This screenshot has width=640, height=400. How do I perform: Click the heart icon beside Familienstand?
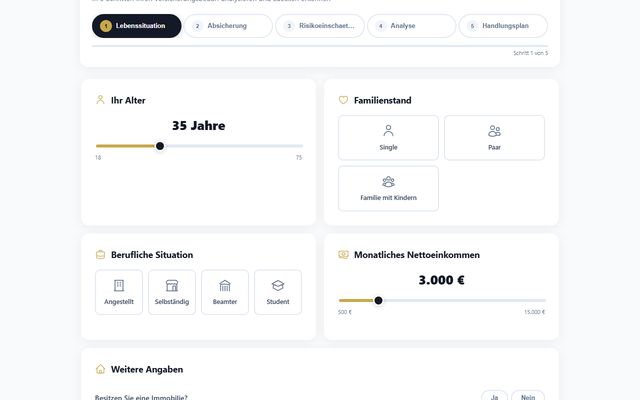coord(343,100)
